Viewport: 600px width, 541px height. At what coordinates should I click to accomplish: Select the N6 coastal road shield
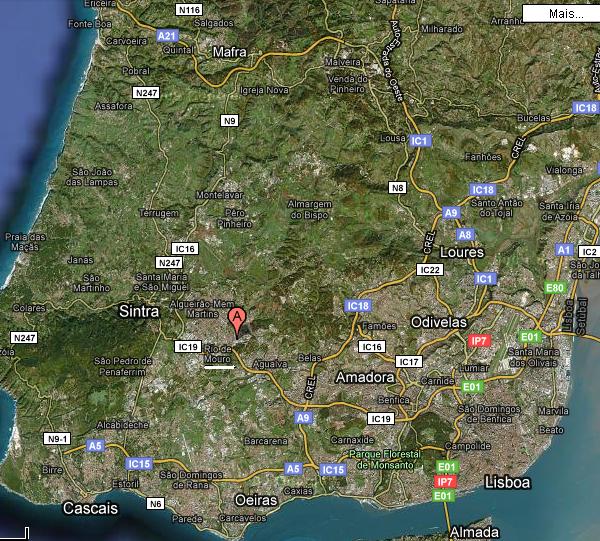(155, 503)
